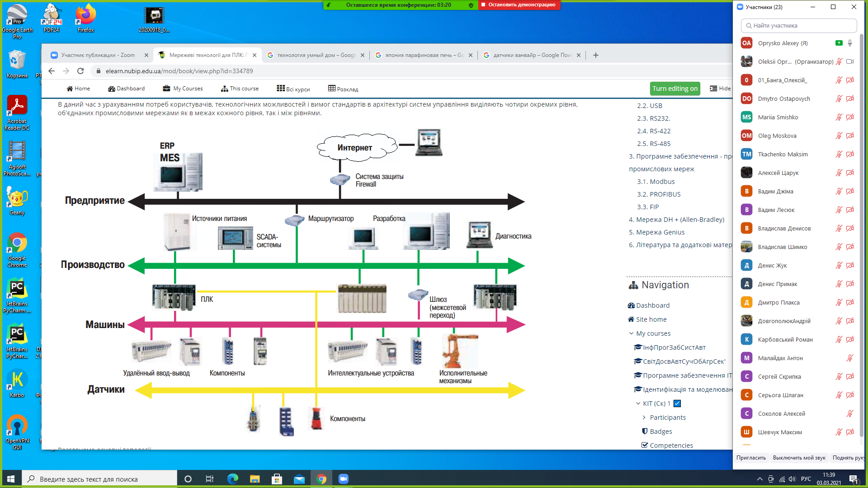Click Пригласить invite button in Zoom
868x488 pixels.
[751, 458]
